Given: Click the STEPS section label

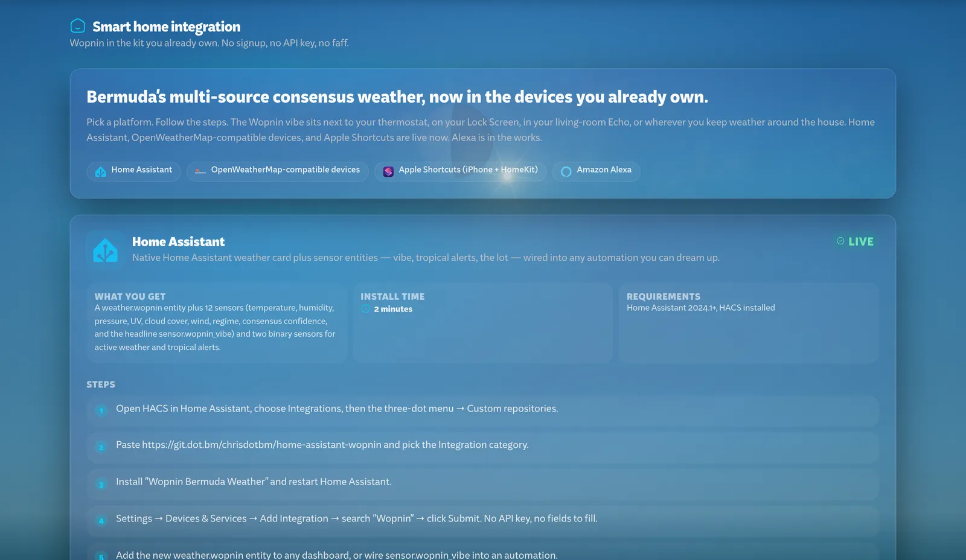Looking at the screenshot, I should pyautogui.click(x=101, y=384).
